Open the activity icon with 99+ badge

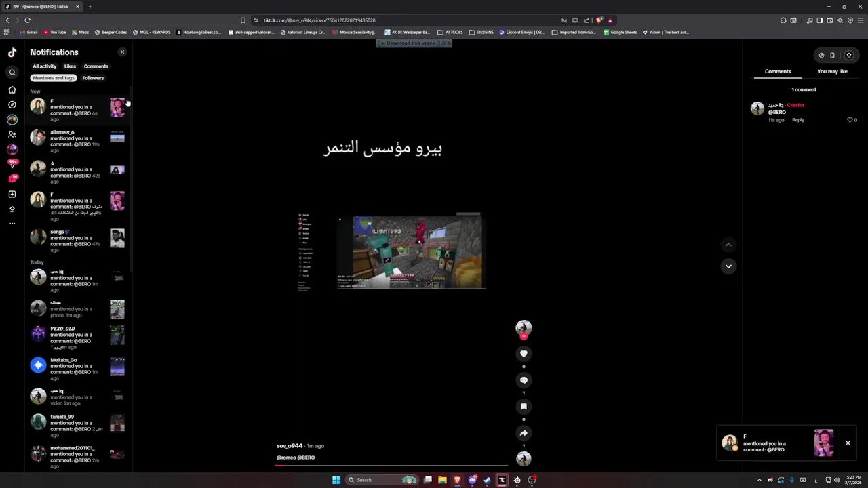coord(12,163)
